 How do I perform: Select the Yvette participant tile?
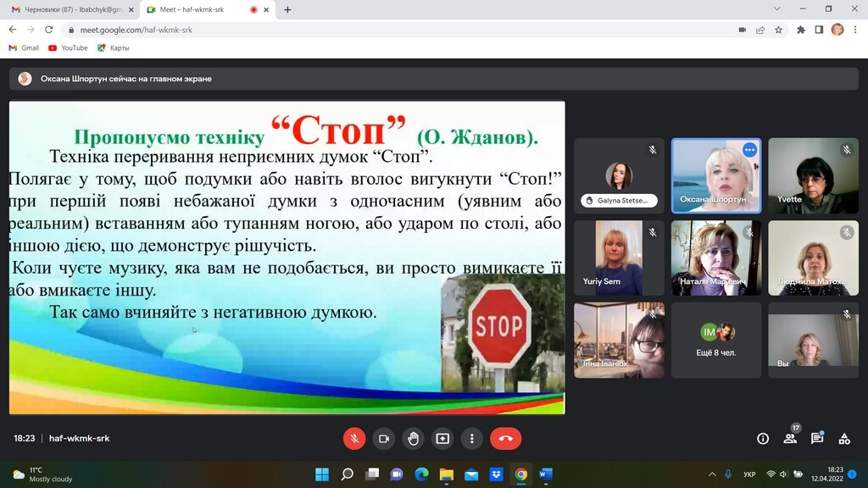click(x=813, y=176)
